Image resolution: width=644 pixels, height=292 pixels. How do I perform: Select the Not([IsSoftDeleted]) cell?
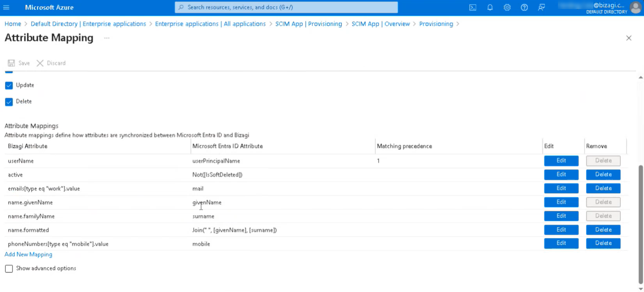tap(217, 175)
